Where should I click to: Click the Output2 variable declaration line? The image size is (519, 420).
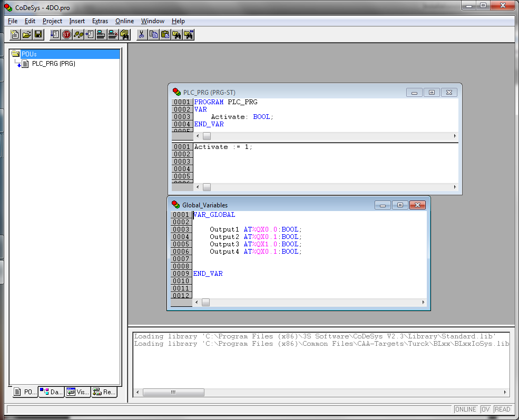[x=256, y=237]
